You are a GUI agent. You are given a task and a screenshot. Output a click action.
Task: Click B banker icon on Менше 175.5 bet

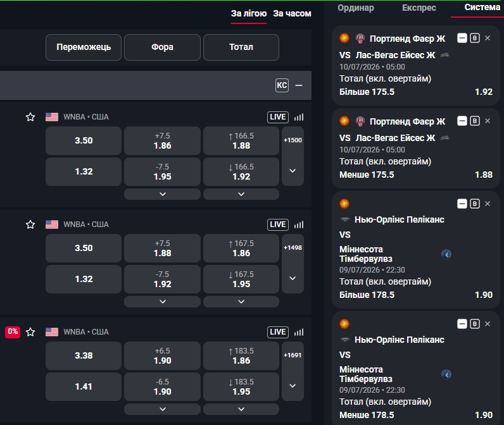pos(475,121)
